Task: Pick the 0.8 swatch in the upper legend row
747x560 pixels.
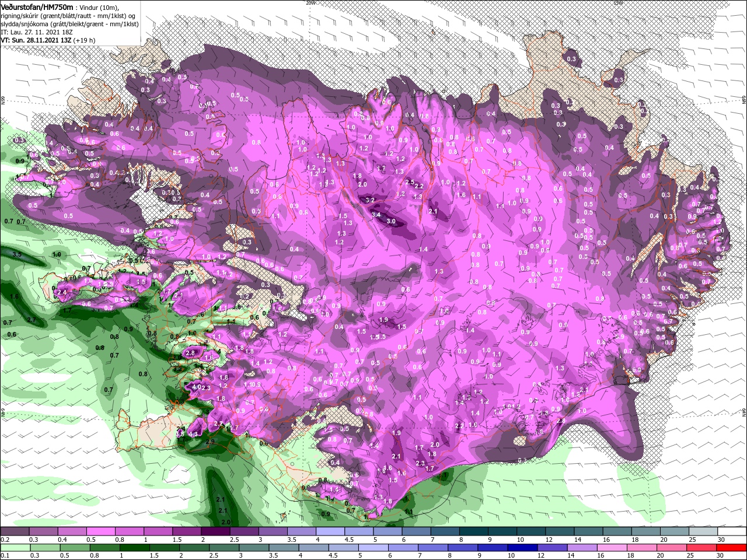Action: click(x=129, y=531)
